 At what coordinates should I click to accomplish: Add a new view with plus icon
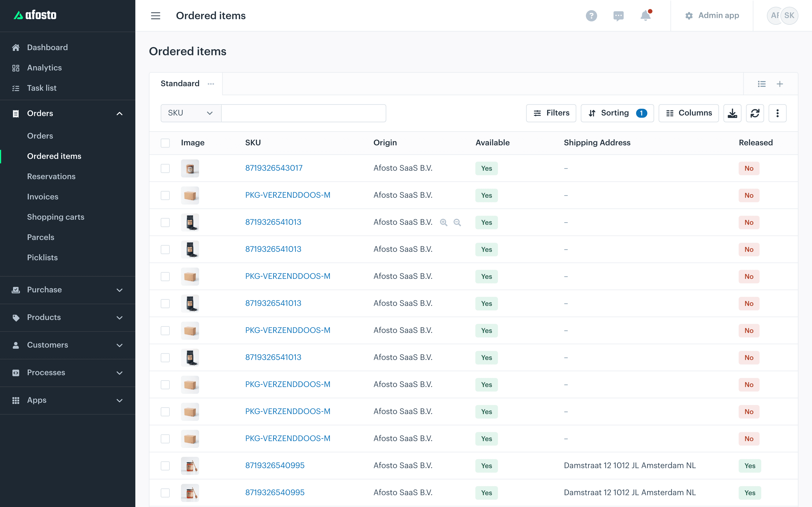(x=780, y=84)
